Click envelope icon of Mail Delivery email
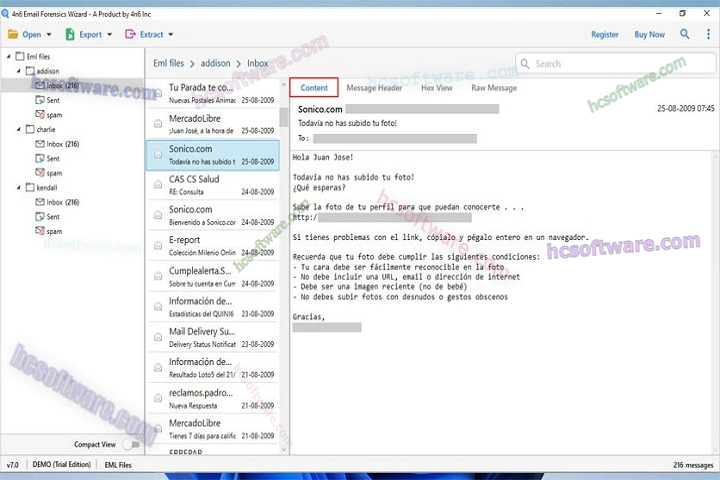720x480 pixels. pyautogui.click(x=158, y=337)
